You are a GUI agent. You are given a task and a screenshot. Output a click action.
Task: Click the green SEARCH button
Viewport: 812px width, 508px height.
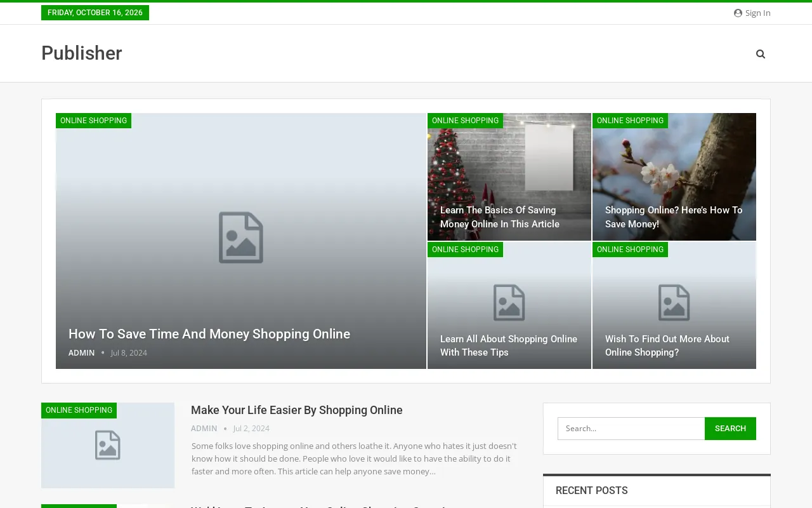click(x=730, y=429)
